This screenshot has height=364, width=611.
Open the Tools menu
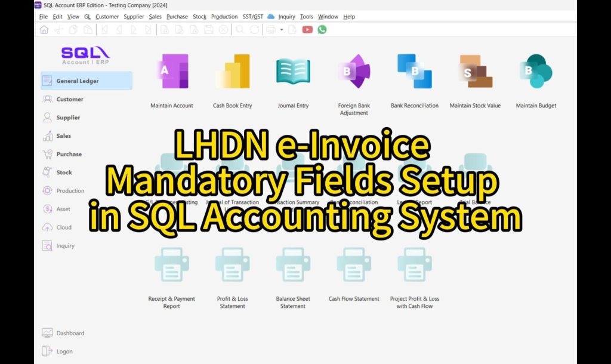click(x=306, y=17)
